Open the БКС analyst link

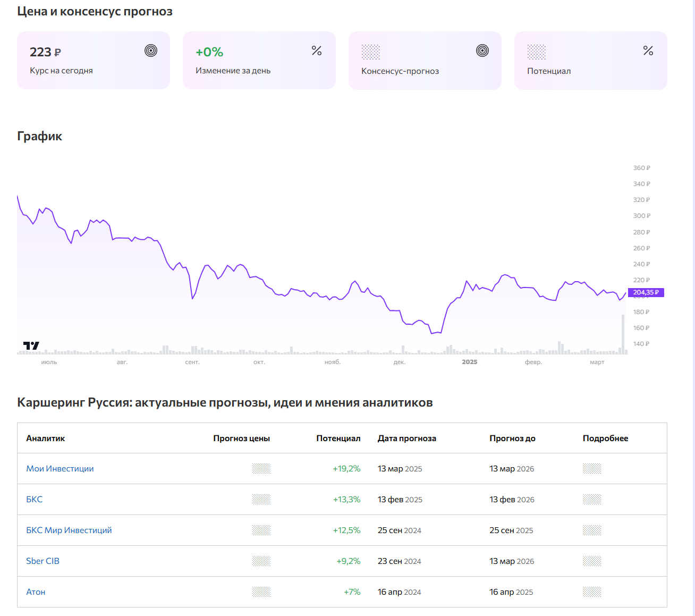click(x=35, y=500)
